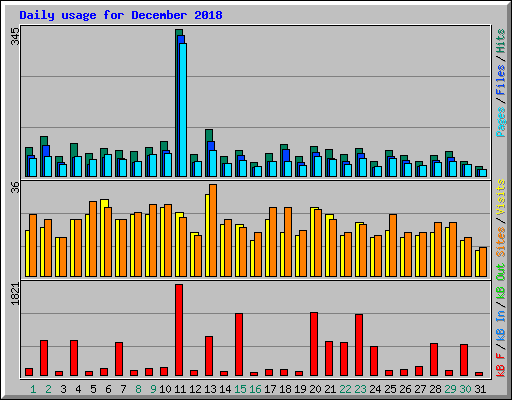Click the day label '6' on the x-axis
The width and height of the screenshot is (512, 400).
pyautogui.click(x=108, y=389)
